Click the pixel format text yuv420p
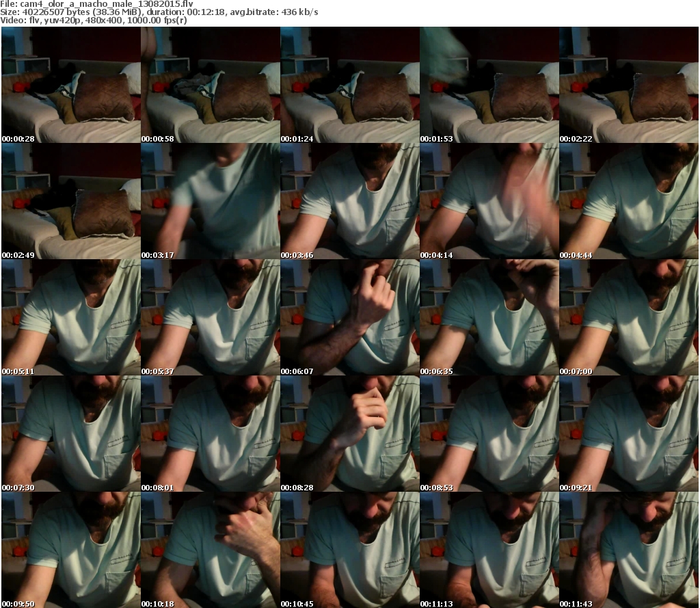Viewport: 700px width, 608px height. 62,21
